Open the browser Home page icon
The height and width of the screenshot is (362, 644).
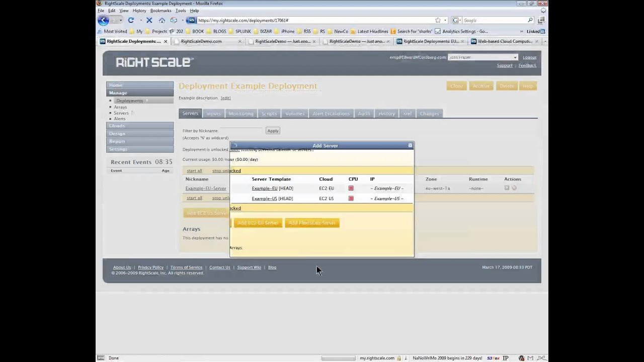(x=162, y=20)
